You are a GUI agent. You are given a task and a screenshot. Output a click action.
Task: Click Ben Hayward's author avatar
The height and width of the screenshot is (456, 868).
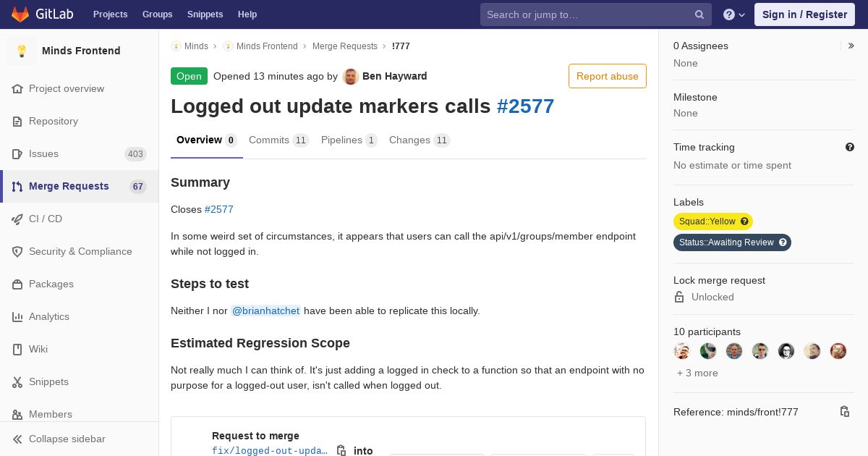tap(351, 77)
